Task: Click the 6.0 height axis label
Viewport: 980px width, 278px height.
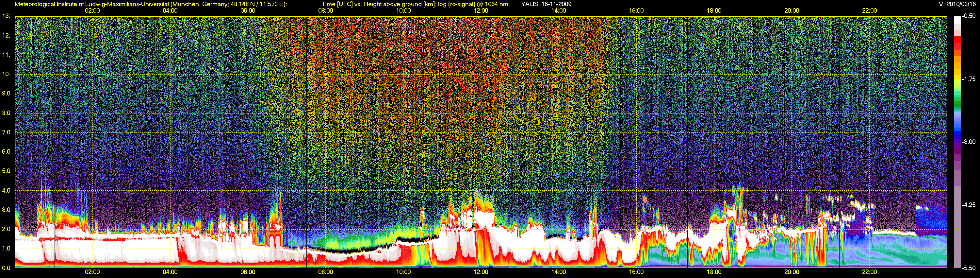Action: click(x=6, y=151)
